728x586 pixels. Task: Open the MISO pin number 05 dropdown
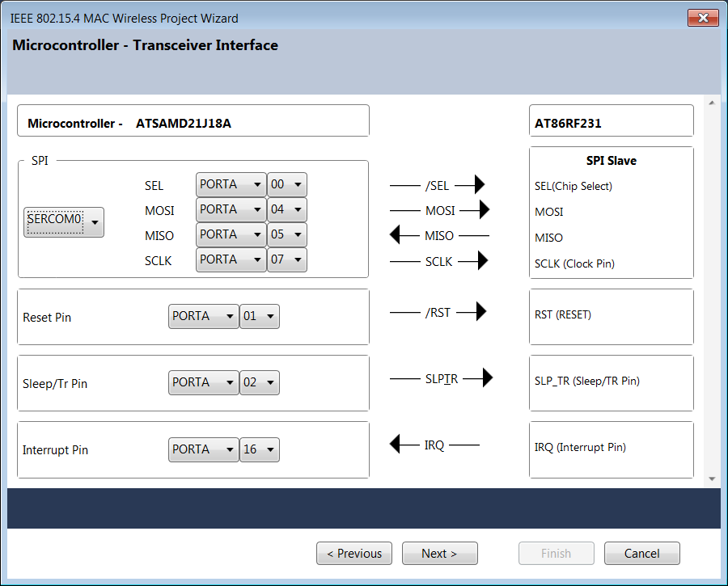287,234
